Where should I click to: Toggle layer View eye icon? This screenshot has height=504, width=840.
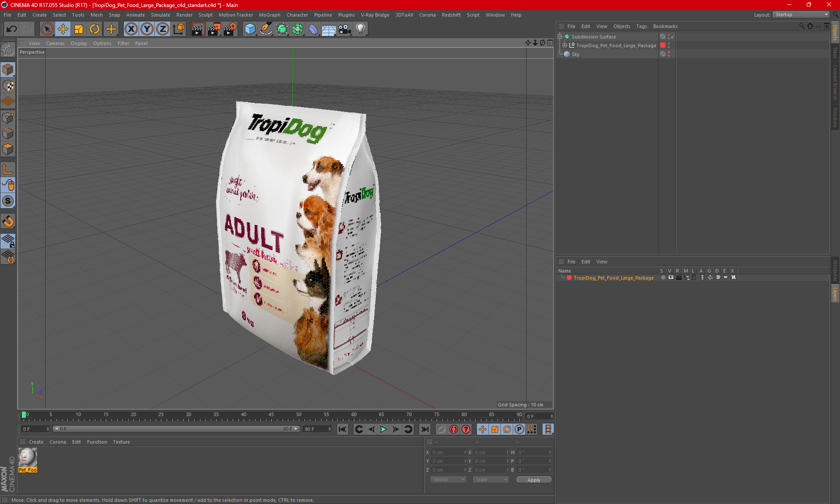[671, 278]
